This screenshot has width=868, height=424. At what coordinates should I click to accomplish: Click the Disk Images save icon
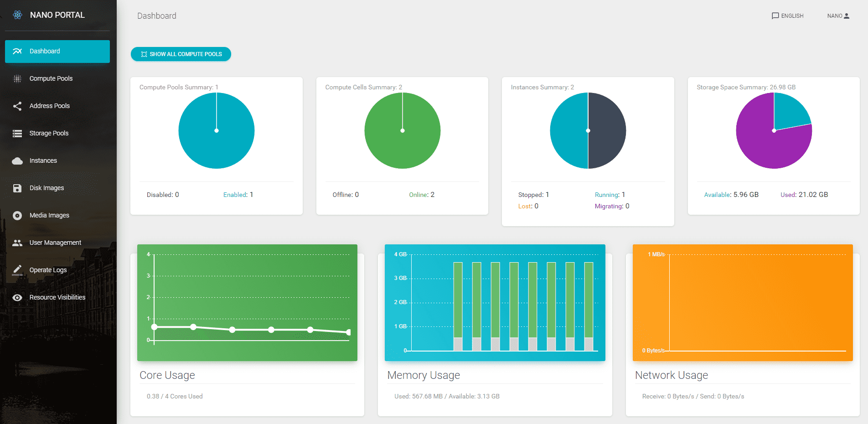[x=17, y=188]
